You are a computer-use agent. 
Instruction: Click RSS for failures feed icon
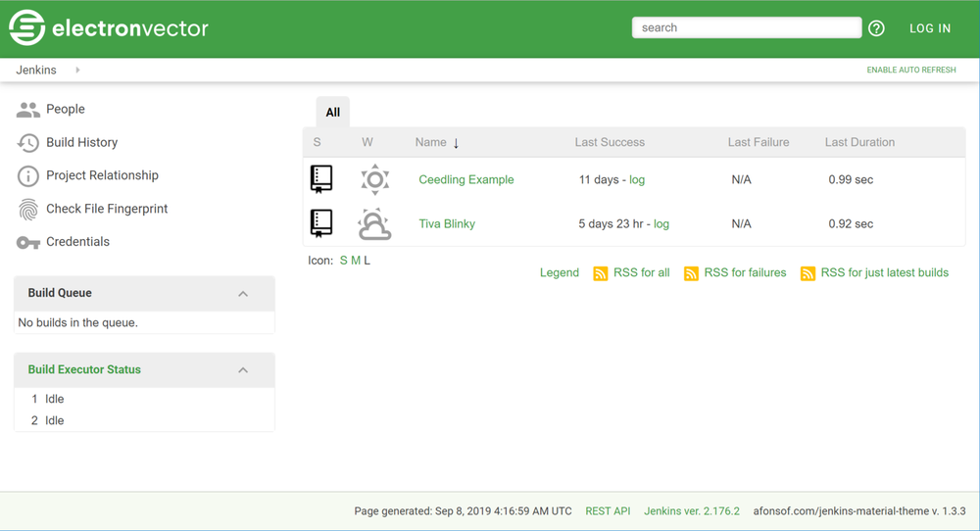(x=691, y=273)
